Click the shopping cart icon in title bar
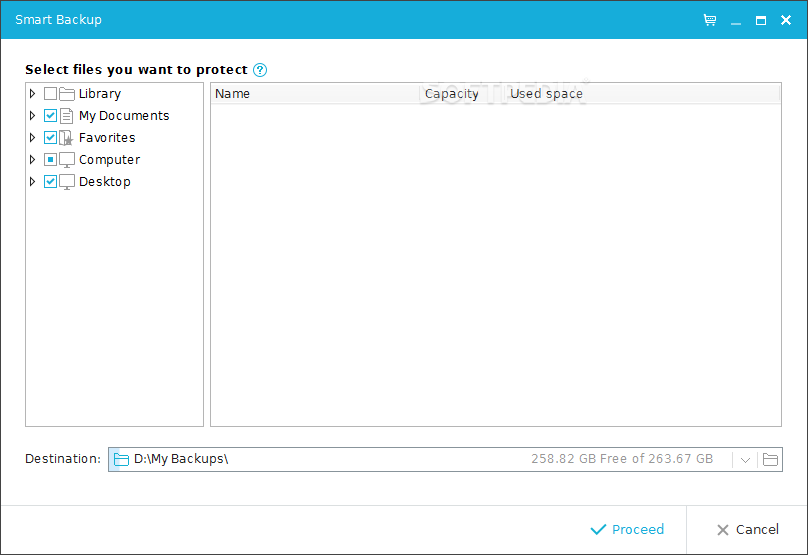 point(710,20)
